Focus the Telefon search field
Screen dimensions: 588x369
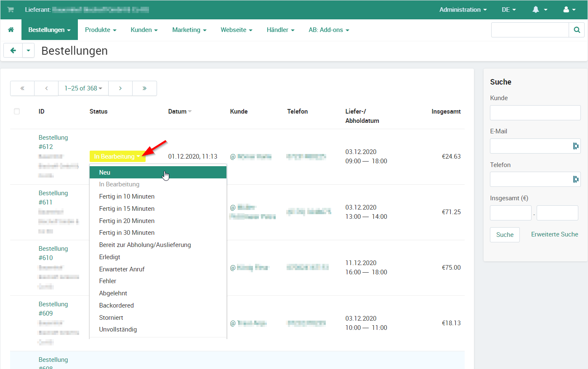point(535,179)
